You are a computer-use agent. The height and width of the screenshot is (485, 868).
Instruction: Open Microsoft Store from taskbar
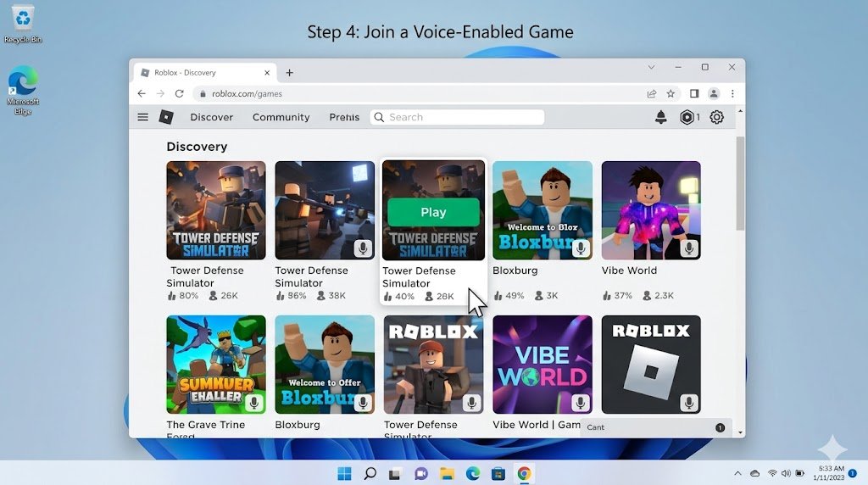[x=498, y=473]
